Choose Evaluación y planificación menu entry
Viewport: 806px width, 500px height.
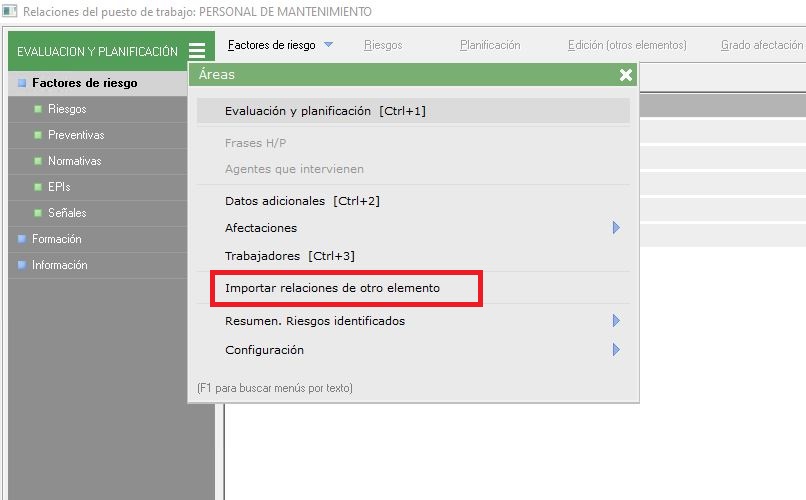pos(325,111)
